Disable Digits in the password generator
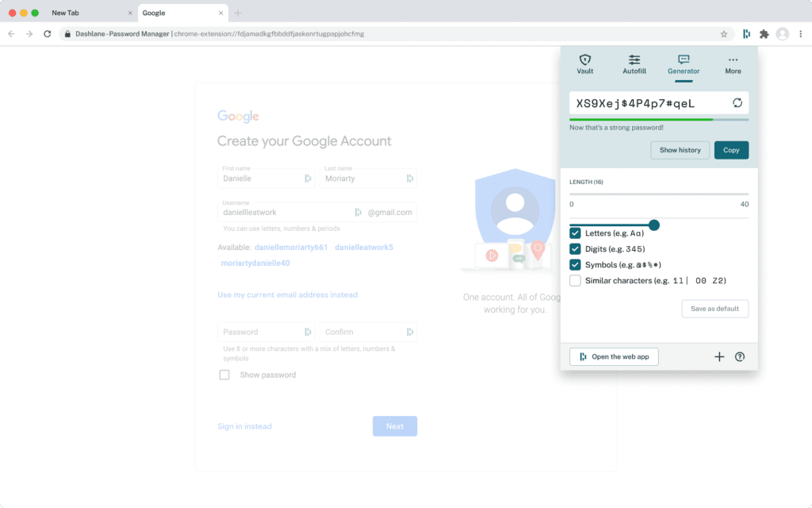The image size is (812, 508). click(x=574, y=248)
